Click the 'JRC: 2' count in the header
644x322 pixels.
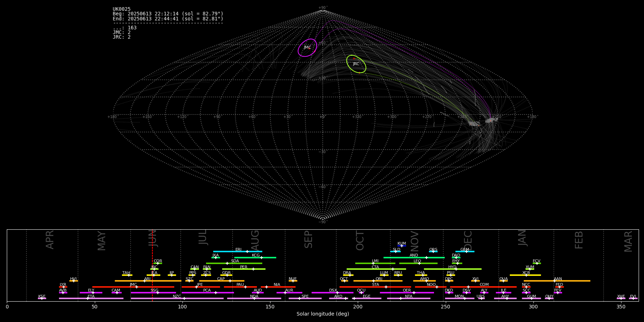pos(122,37)
